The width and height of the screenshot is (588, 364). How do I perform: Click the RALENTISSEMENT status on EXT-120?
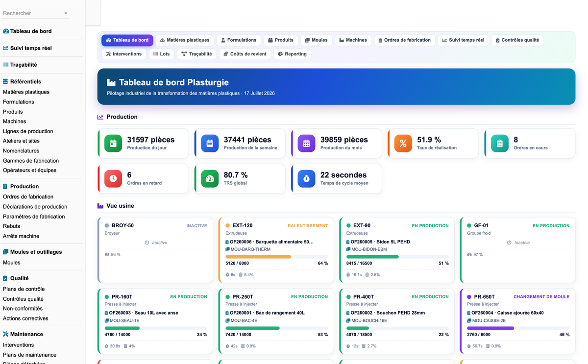(x=307, y=226)
